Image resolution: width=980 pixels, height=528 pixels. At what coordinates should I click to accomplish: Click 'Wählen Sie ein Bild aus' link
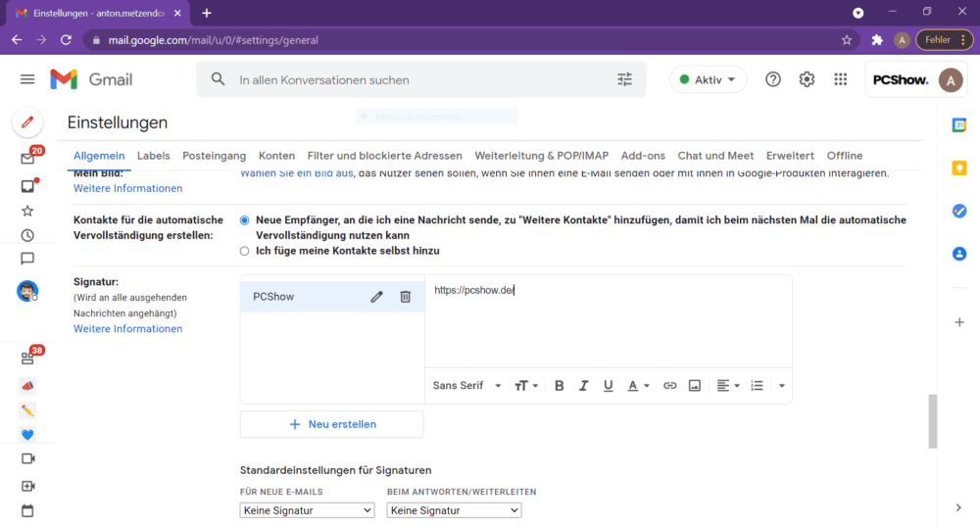297,173
